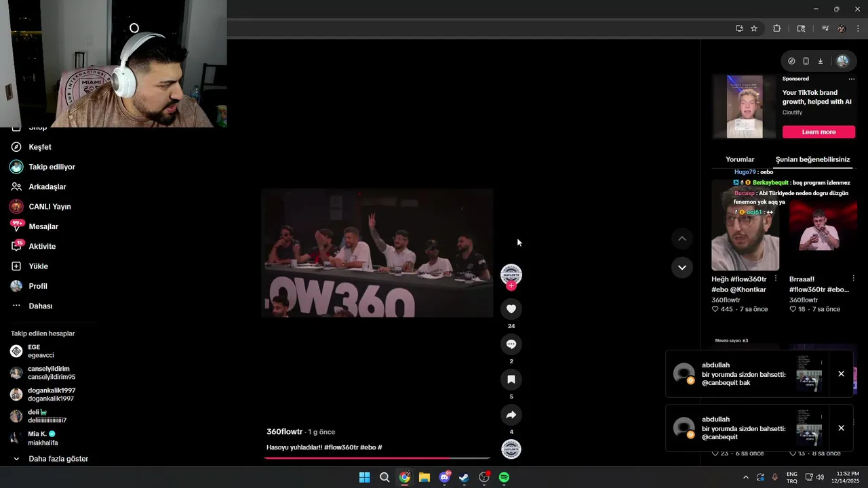Viewport: 868px width, 488px height.
Task: Seek in the red video progress bar
Action: [x=377, y=458]
